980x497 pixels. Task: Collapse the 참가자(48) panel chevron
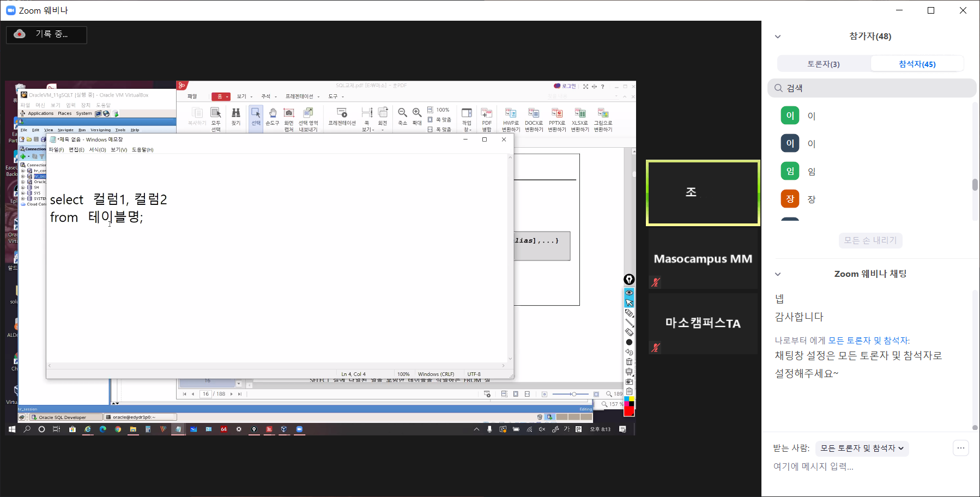(x=778, y=37)
